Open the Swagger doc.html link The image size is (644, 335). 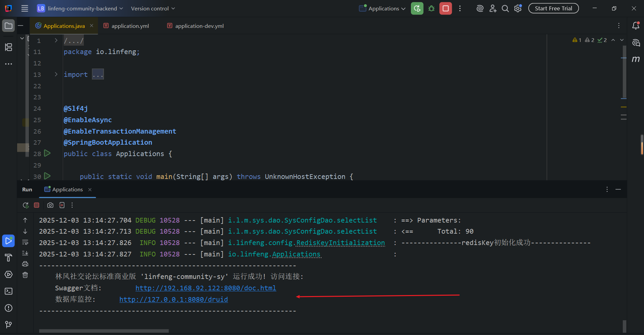coord(206,288)
